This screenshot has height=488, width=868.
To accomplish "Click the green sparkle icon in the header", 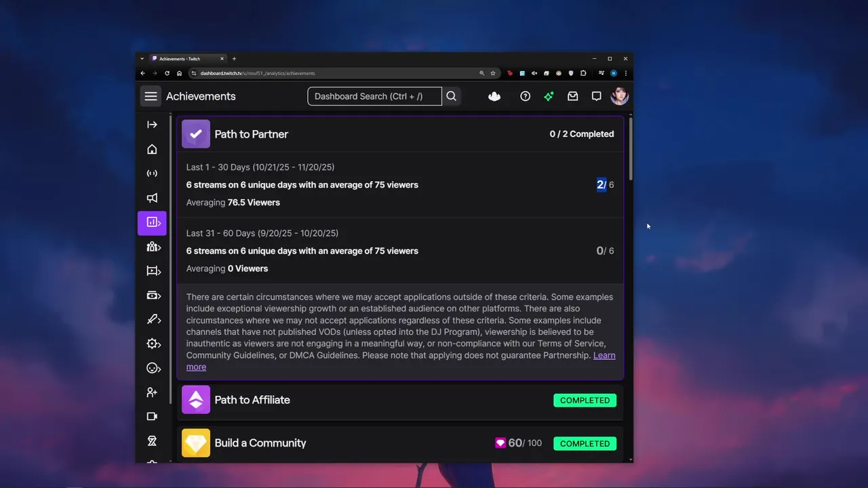I will coord(549,96).
